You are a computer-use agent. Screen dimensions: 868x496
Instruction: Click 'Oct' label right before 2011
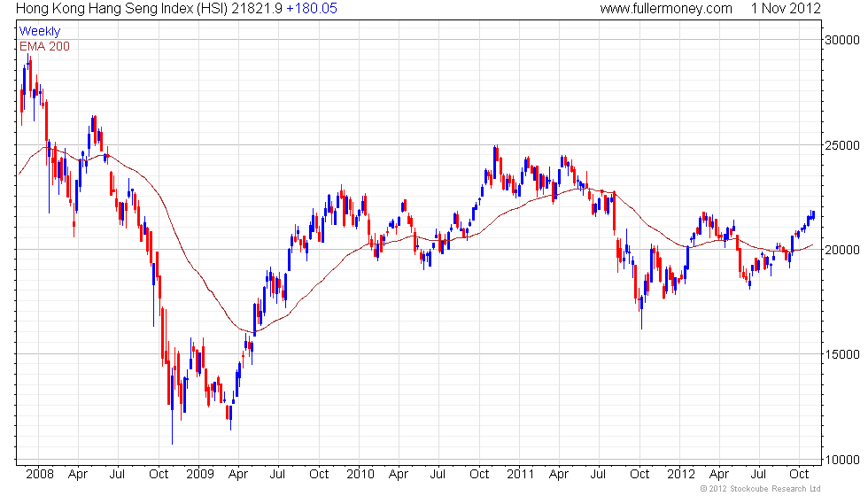[x=479, y=474]
